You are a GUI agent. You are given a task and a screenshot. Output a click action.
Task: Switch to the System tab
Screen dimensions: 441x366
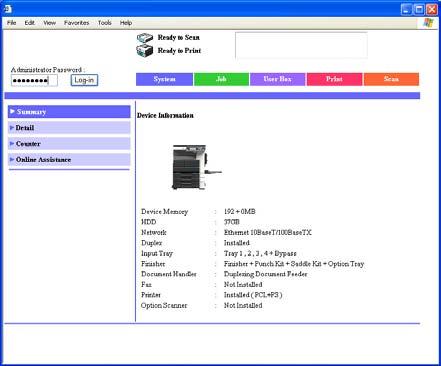click(164, 79)
